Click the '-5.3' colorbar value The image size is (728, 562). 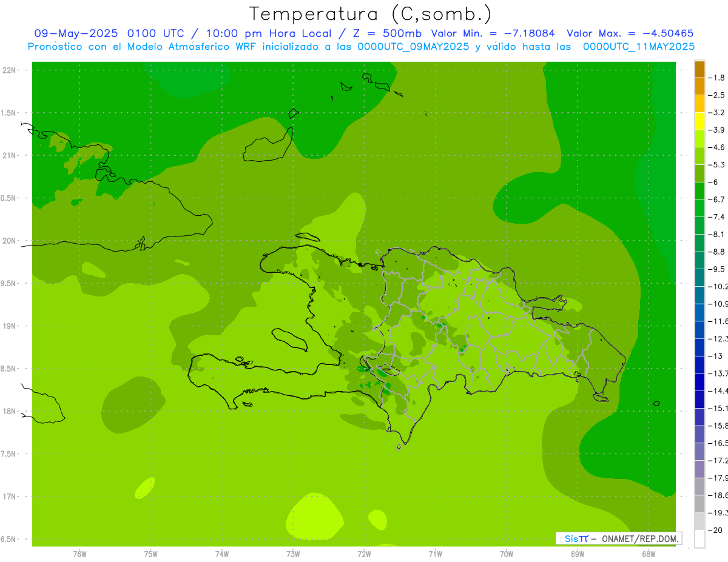717,165
